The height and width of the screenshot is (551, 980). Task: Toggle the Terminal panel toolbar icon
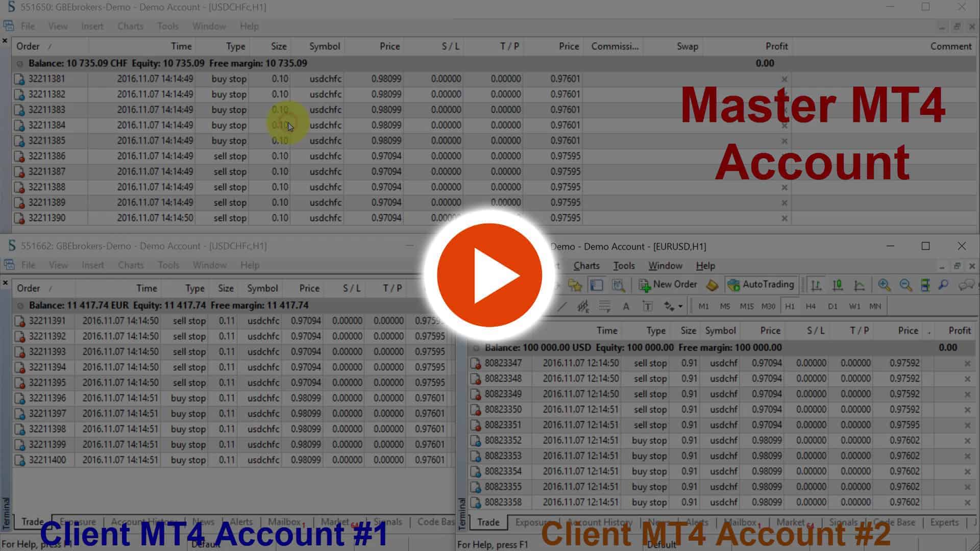(596, 285)
